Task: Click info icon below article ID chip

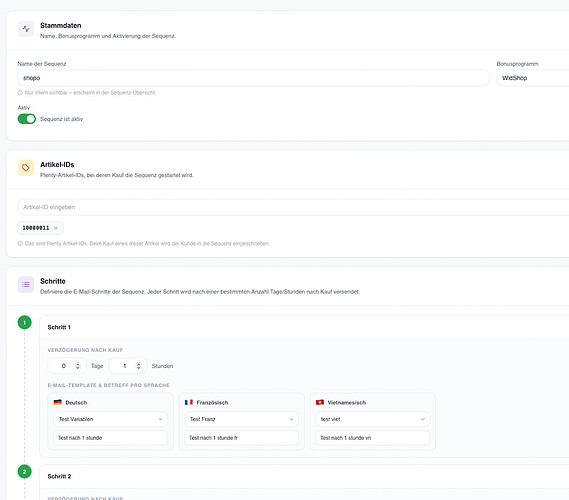Action: pyautogui.click(x=20, y=243)
